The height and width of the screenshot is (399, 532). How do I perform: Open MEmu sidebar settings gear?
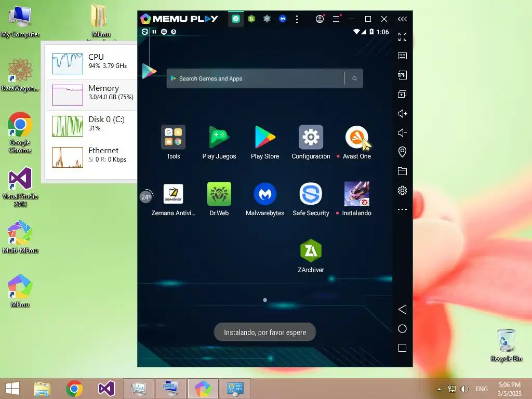[x=402, y=190]
